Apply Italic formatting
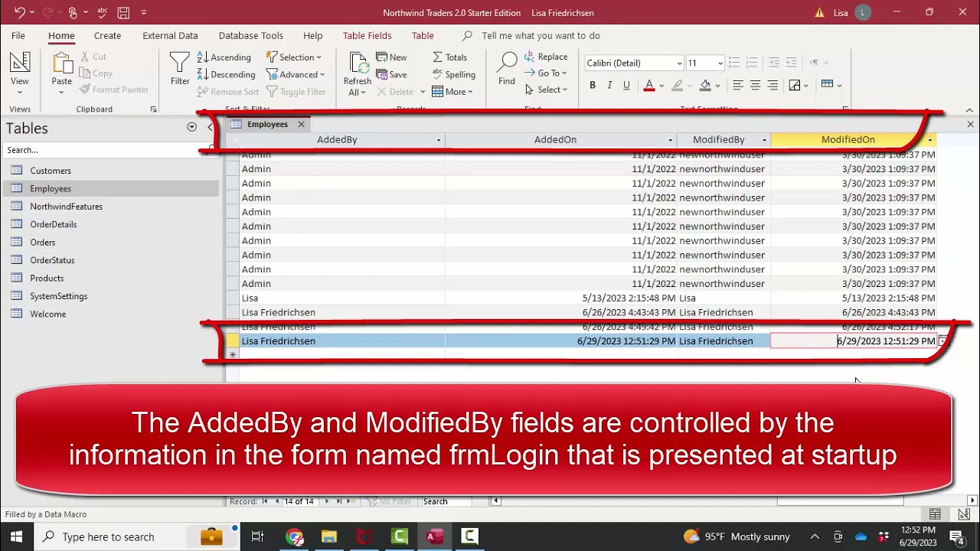The width and height of the screenshot is (980, 551). [x=609, y=85]
